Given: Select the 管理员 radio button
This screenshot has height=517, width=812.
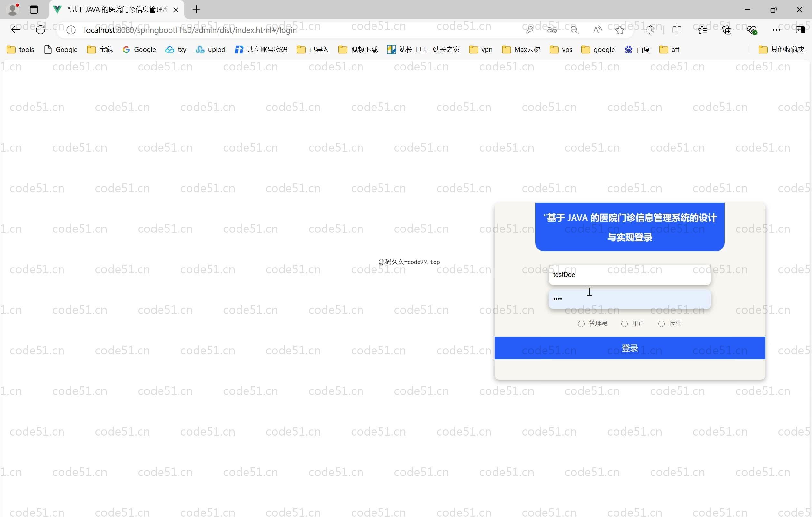Looking at the screenshot, I should click(x=581, y=324).
